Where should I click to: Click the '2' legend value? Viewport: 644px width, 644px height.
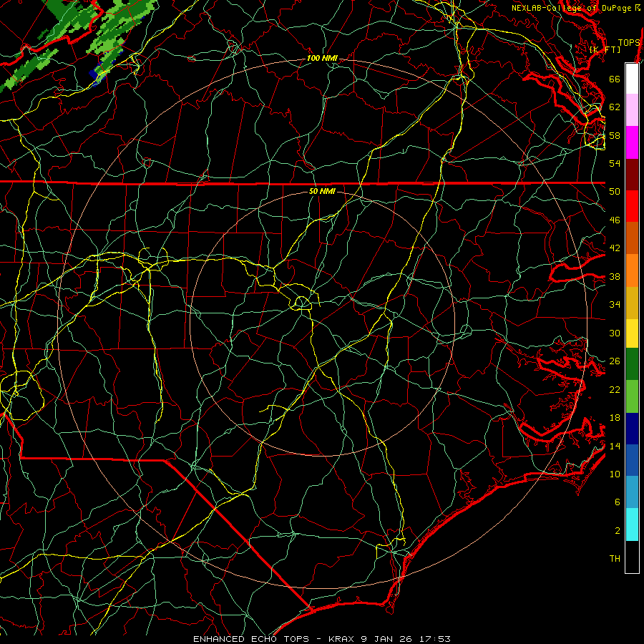coord(618,531)
